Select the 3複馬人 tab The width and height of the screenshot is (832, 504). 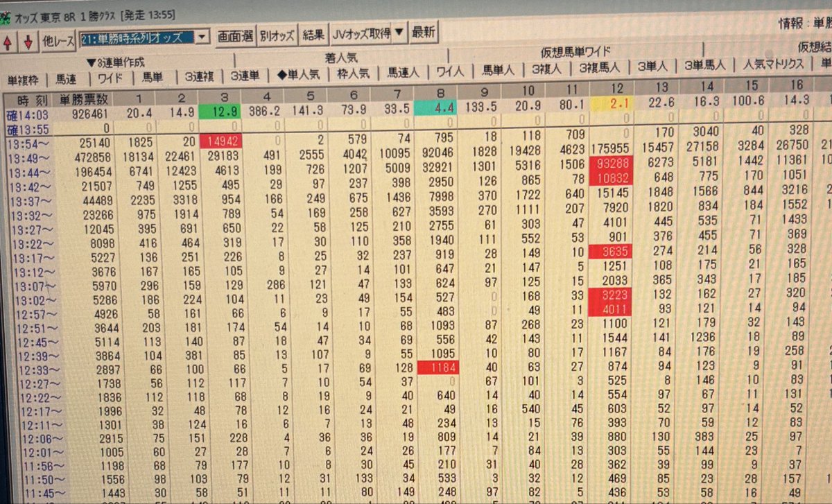click(x=600, y=67)
